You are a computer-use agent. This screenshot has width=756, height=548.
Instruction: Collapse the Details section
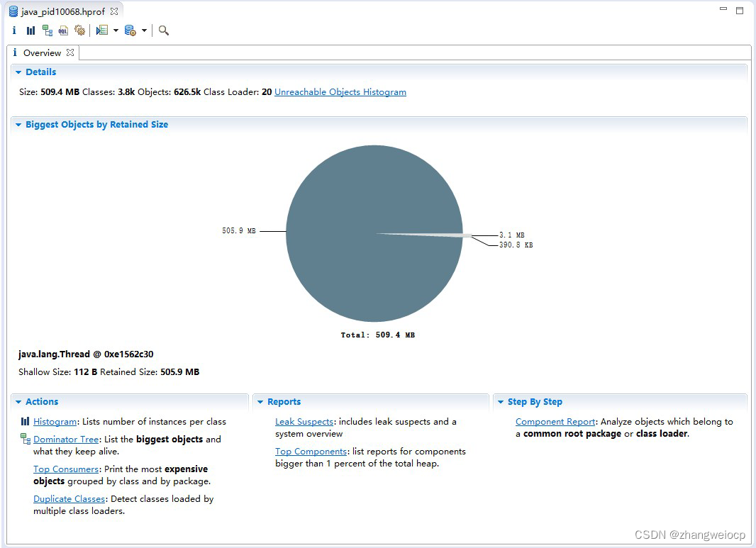(x=18, y=72)
